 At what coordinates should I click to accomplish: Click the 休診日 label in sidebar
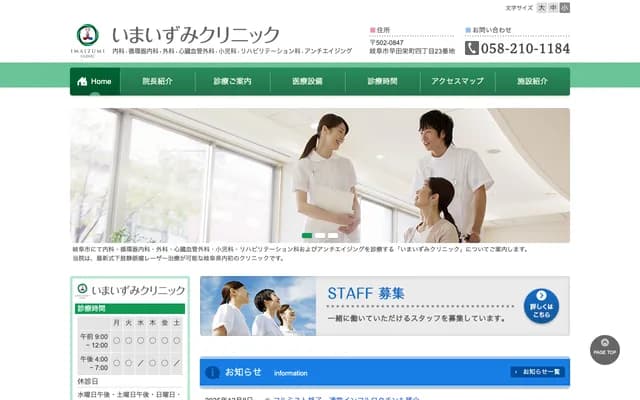[88, 381]
